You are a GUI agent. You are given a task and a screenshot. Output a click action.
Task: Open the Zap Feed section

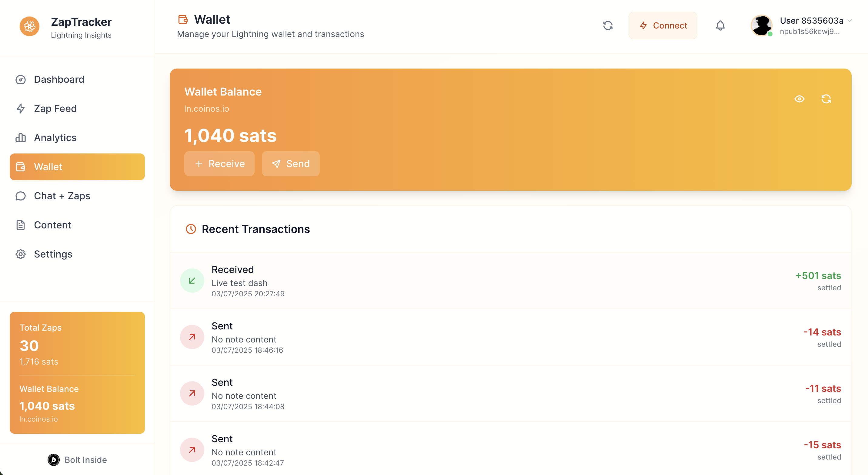pyautogui.click(x=55, y=108)
